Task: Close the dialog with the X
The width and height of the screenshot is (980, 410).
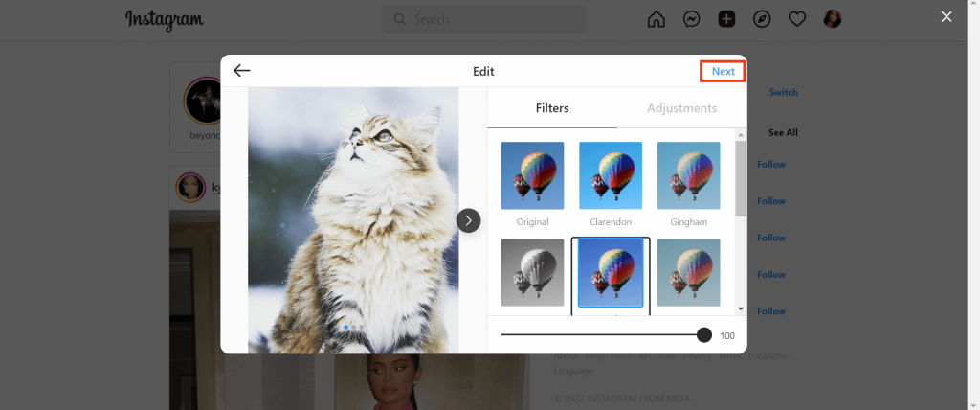Action: coord(947,17)
